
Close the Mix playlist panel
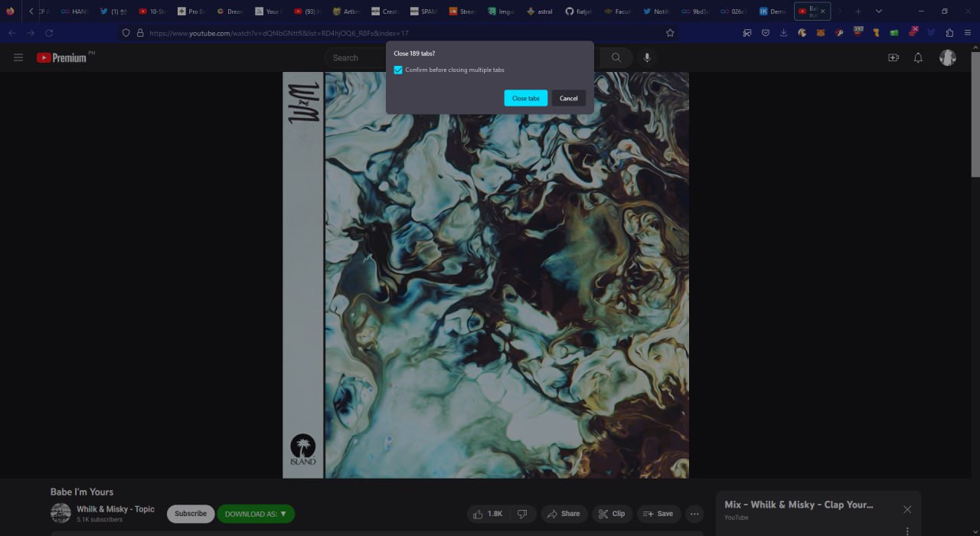click(x=907, y=509)
